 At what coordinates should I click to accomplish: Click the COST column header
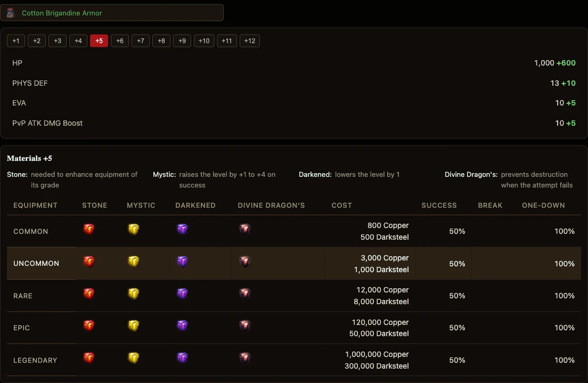341,205
